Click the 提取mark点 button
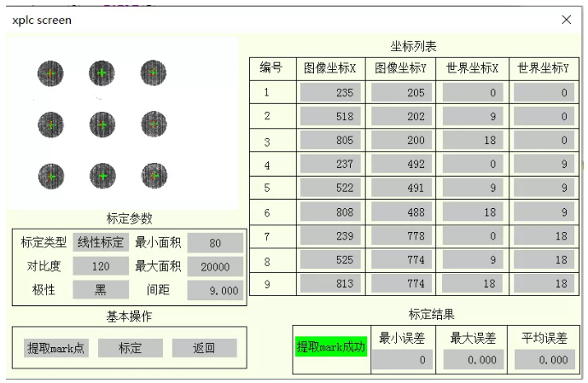 tap(55, 348)
